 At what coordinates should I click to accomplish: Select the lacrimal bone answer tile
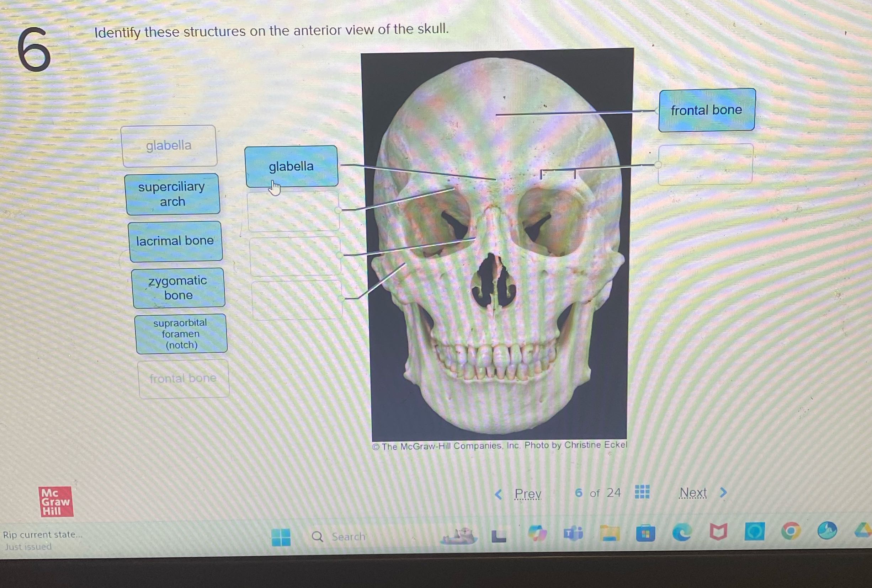[x=176, y=241]
